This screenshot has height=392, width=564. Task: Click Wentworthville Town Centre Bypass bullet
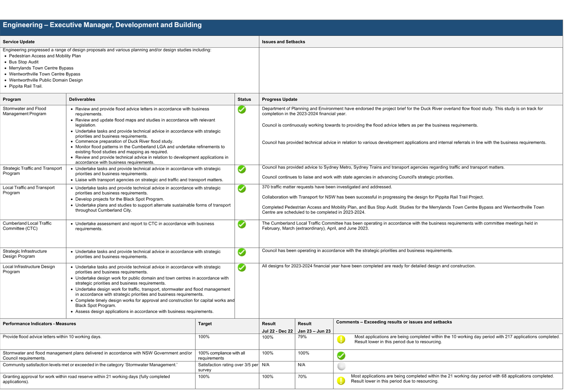(x=44, y=74)
